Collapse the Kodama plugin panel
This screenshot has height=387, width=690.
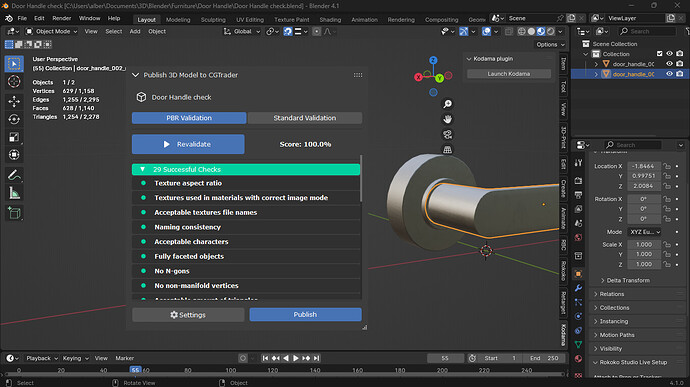[x=469, y=59]
